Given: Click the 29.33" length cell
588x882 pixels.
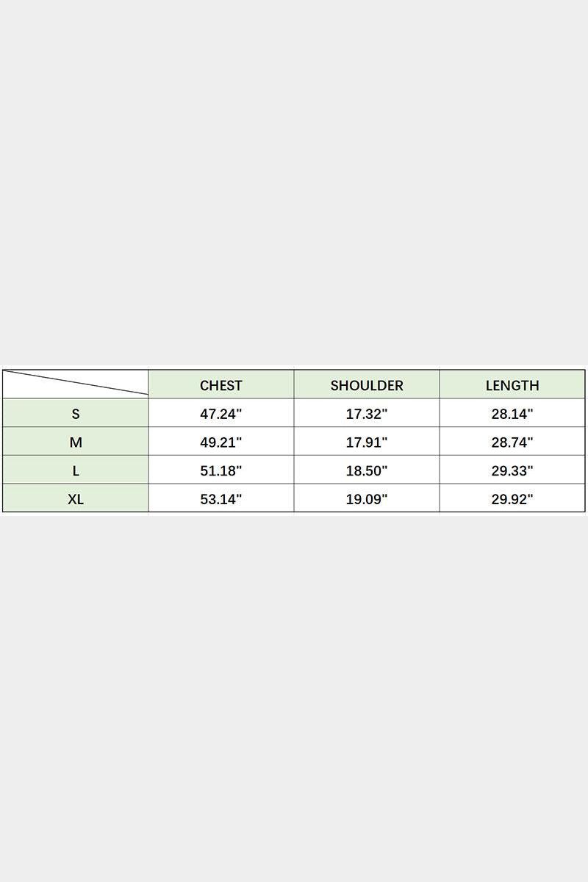Looking at the screenshot, I should (x=512, y=471).
